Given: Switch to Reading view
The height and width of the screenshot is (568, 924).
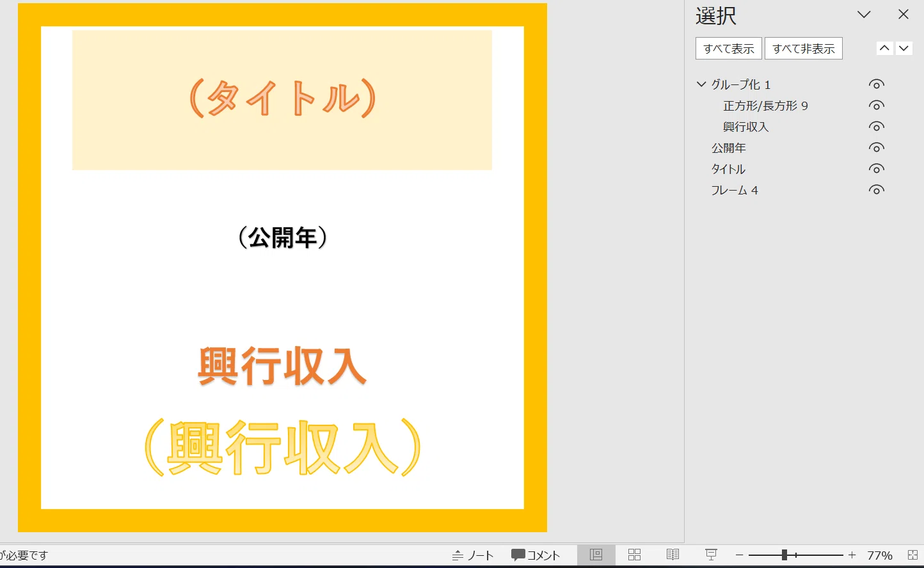Looking at the screenshot, I should [x=673, y=555].
